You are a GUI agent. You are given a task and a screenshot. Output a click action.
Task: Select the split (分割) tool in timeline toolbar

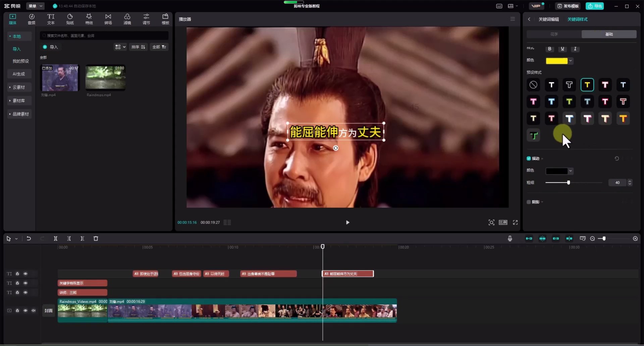[x=56, y=238]
